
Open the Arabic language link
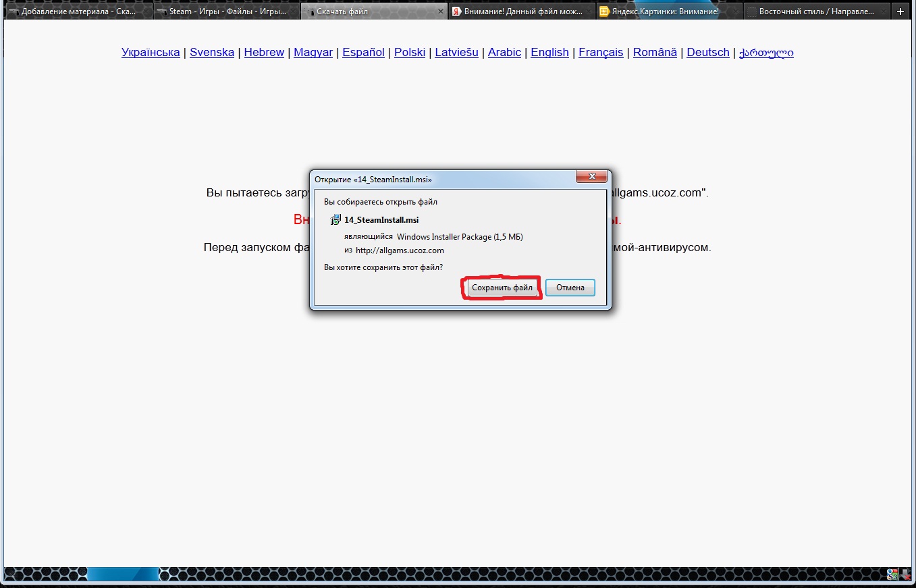coord(504,52)
